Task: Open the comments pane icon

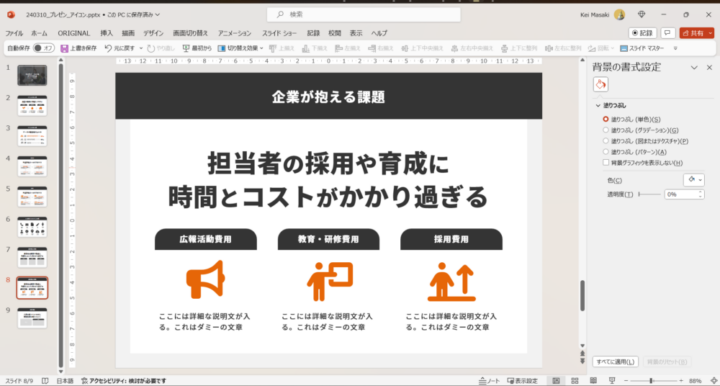Action: [667, 33]
